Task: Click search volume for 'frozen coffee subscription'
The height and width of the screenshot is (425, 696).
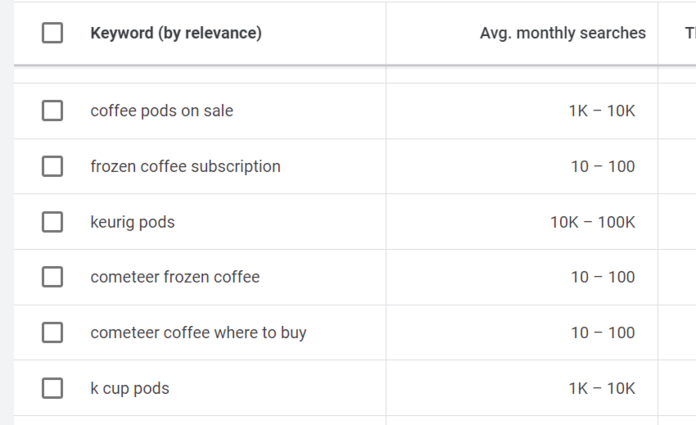Action: [x=603, y=166]
